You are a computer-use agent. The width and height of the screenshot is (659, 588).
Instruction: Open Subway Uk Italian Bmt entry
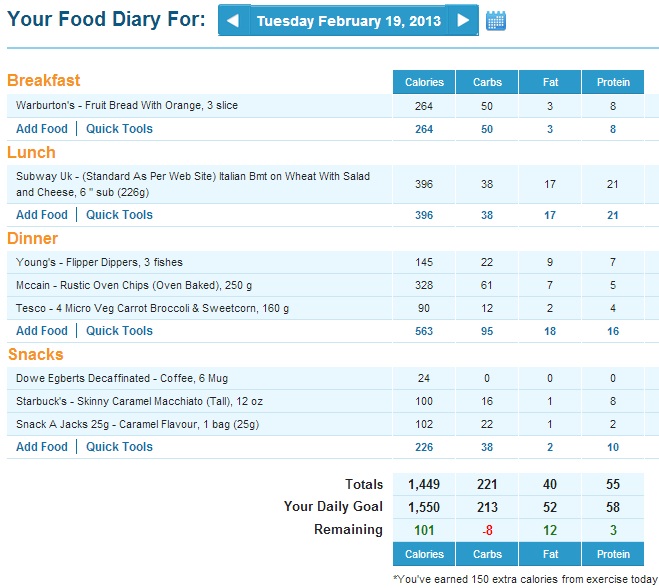click(x=192, y=184)
